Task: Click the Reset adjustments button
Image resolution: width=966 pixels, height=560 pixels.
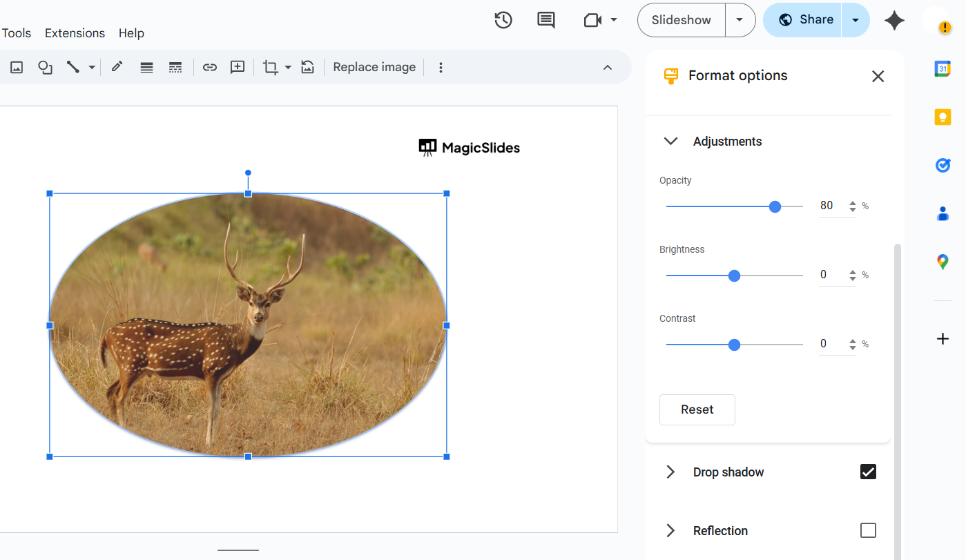Action: pos(697,409)
